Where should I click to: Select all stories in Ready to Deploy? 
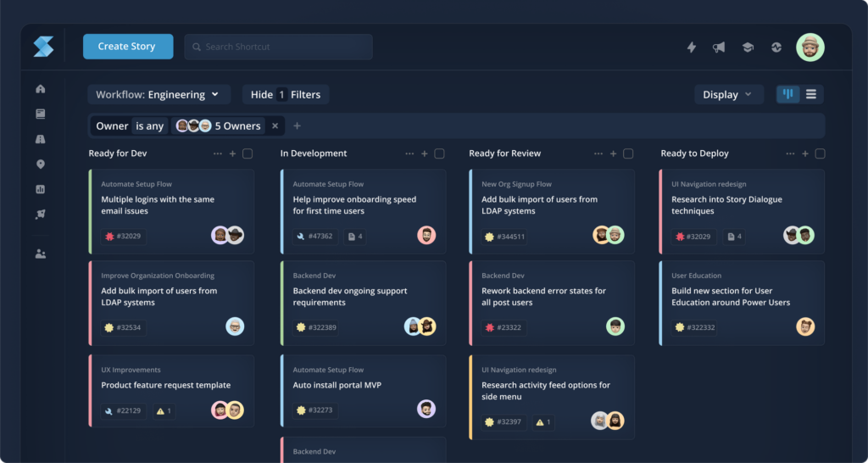coord(821,153)
